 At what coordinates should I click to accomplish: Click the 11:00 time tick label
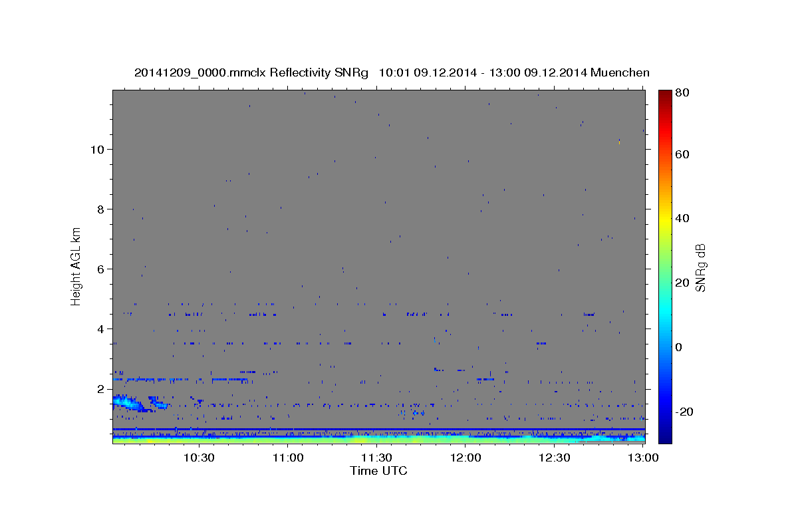tap(288, 458)
